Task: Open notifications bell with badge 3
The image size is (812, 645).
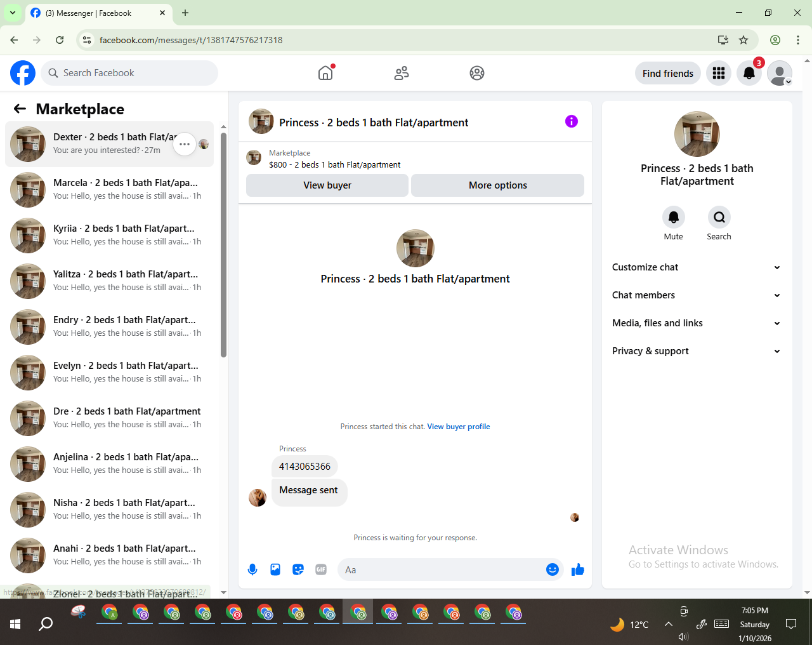Action: pyautogui.click(x=749, y=73)
